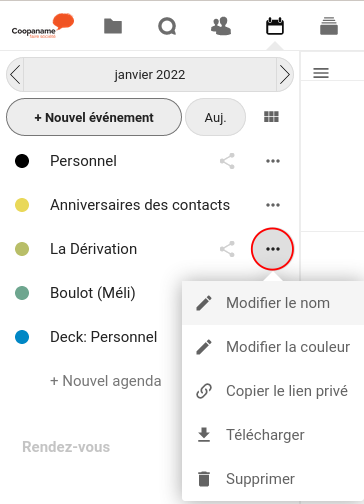Viewport: 364px width, 504px height.
Task: Open the Talk chat bubble icon
Action: click(167, 26)
